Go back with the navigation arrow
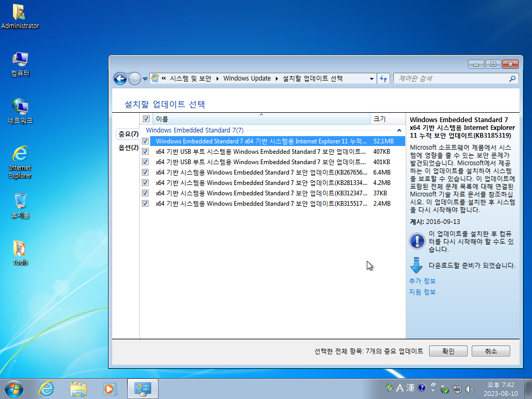 (120, 79)
